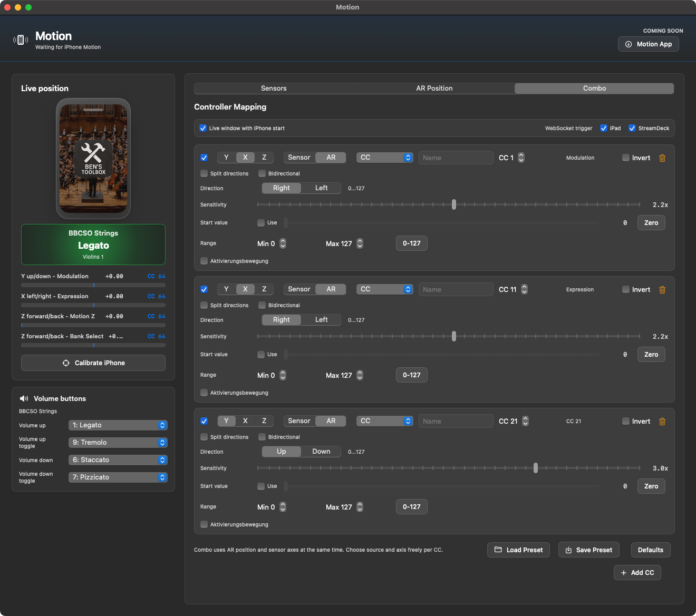Select X axis in CC 21 mapping

pyautogui.click(x=245, y=421)
